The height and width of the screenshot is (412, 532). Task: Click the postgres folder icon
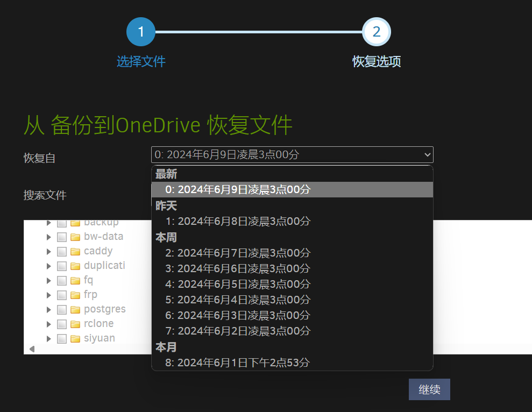75,309
